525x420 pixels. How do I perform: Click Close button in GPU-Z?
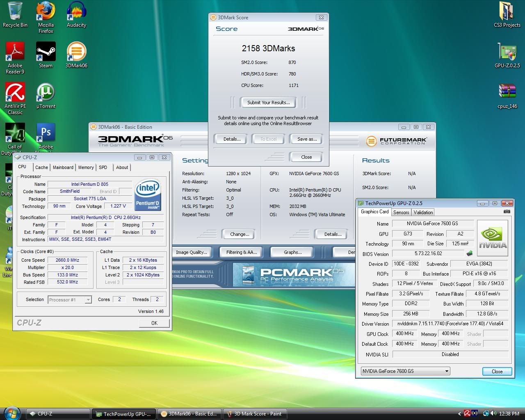[497, 372]
